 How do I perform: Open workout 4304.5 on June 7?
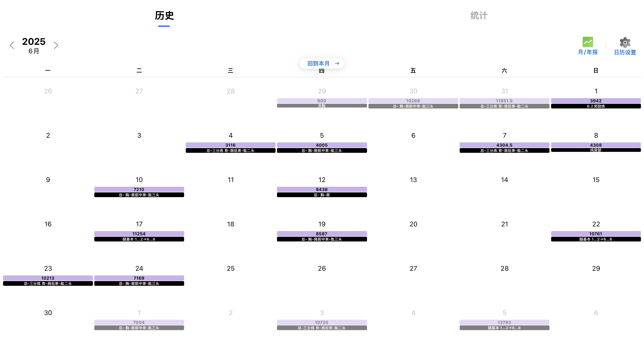(504, 145)
